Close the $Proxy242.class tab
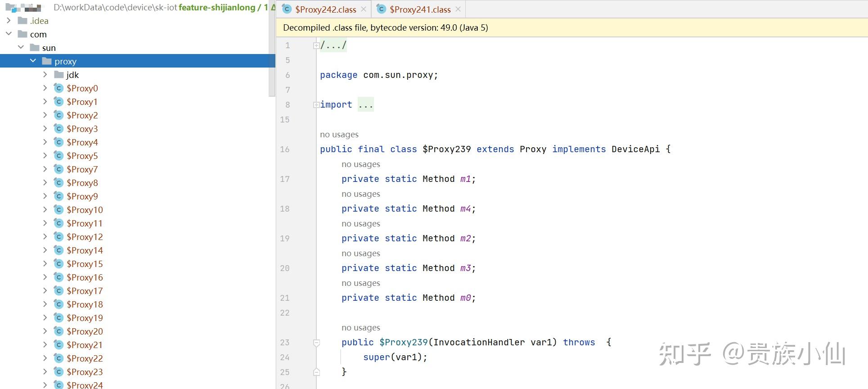This screenshot has height=389, width=868. pyautogui.click(x=364, y=9)
